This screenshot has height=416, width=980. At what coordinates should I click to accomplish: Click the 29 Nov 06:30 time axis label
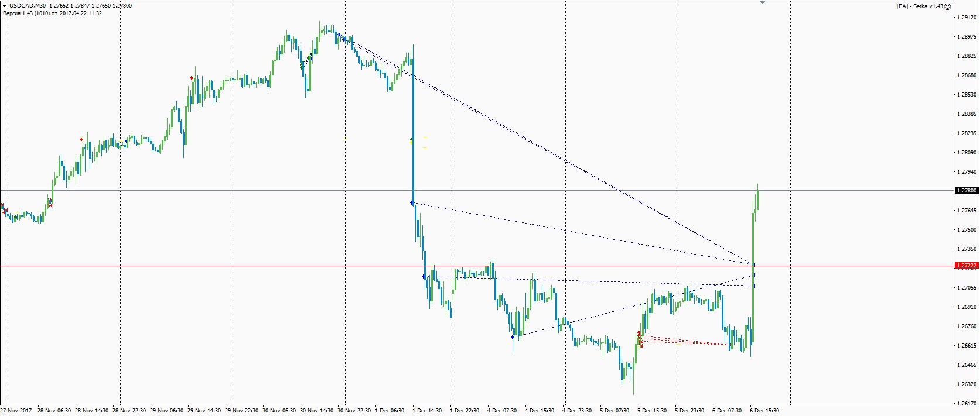[x=166, y=411]
